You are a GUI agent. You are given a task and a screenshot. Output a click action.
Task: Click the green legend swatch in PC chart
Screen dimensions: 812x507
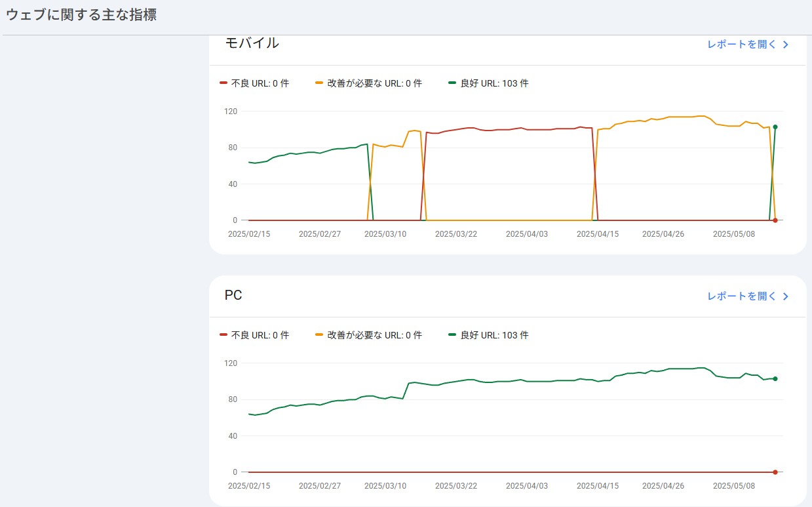point(452,335)
